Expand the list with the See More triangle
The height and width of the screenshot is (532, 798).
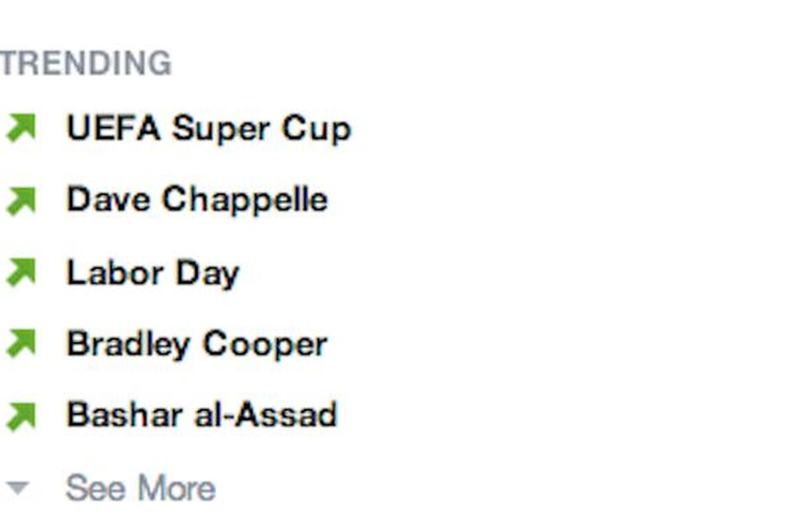(18, 489)
